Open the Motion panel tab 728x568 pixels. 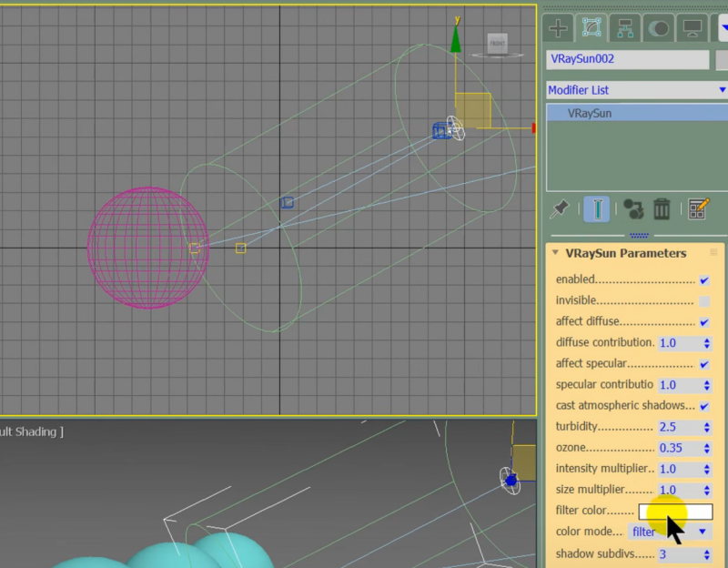(x=657, y=27)
